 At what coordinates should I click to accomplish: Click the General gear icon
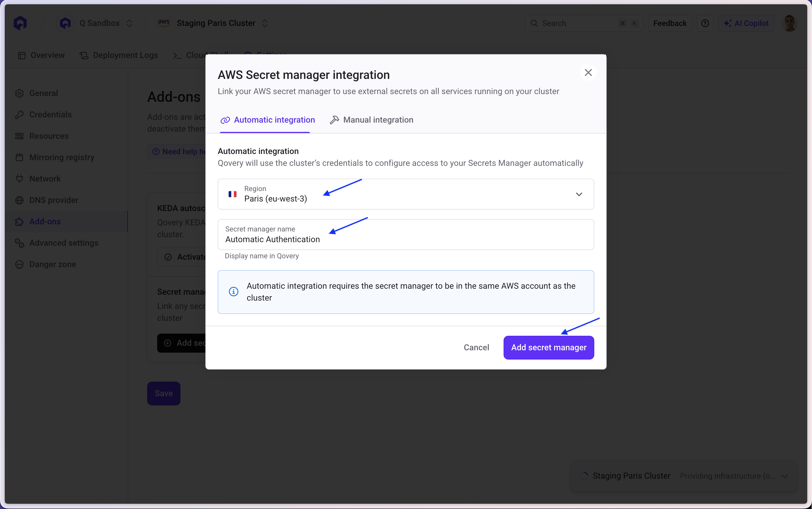19,93
